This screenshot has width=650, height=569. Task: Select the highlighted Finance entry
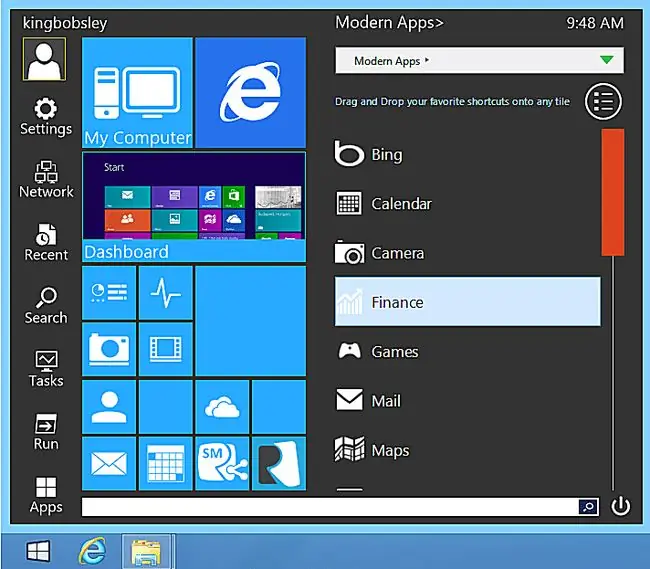(467, 302)
